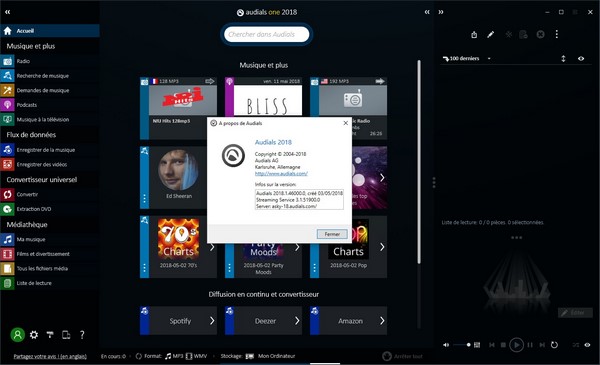Open Tous les fichiers média icon

pos(7,269)
